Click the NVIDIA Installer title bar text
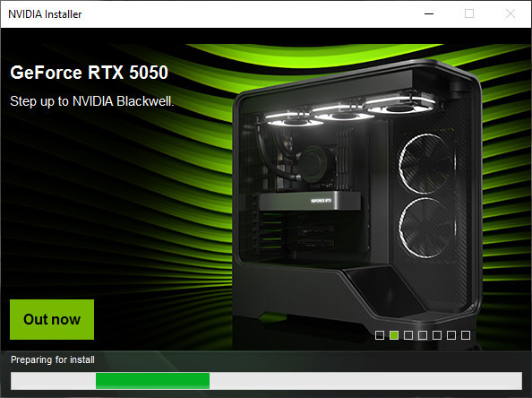Viewport: 532px width, 398px height. coord(45,14)
